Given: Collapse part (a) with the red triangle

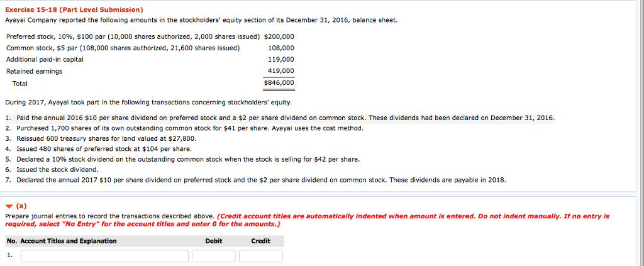Looking at the screenshot, I should pyautogui.click(x=8, y=206).
